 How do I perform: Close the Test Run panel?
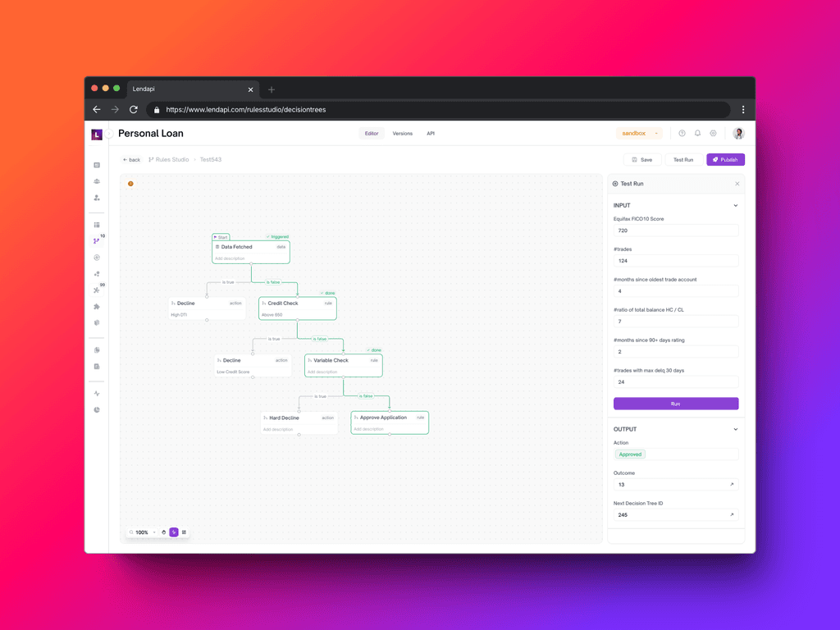(737, 184)
